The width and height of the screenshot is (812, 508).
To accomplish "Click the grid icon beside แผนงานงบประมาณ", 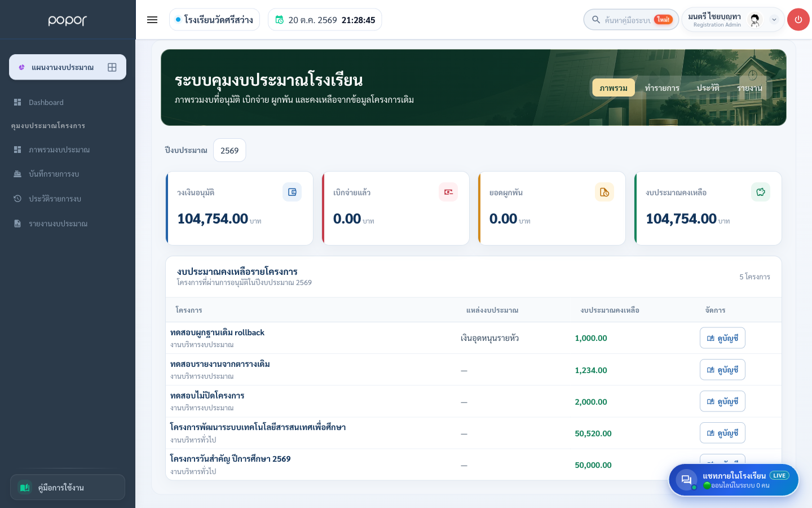I will pos(112,67).
